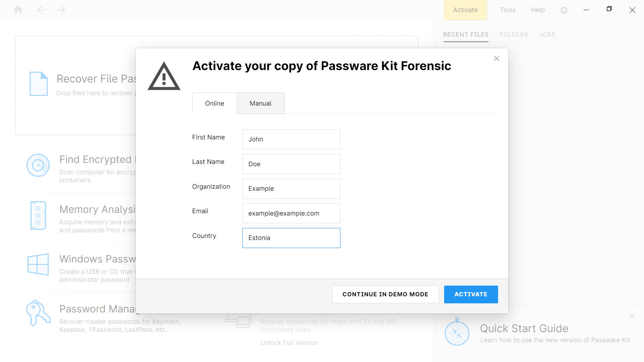Viewport: 644px width, 362px height.
Task: Click the ACTIVATE button
Action: point(471,294)
